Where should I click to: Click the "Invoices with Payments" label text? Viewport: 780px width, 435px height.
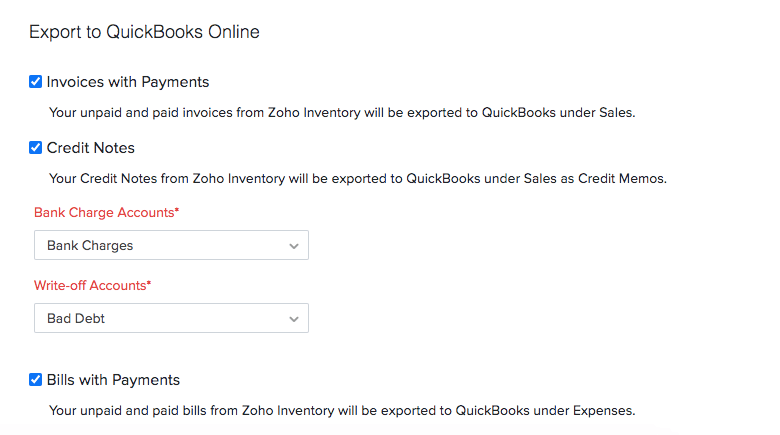[128, 82]
